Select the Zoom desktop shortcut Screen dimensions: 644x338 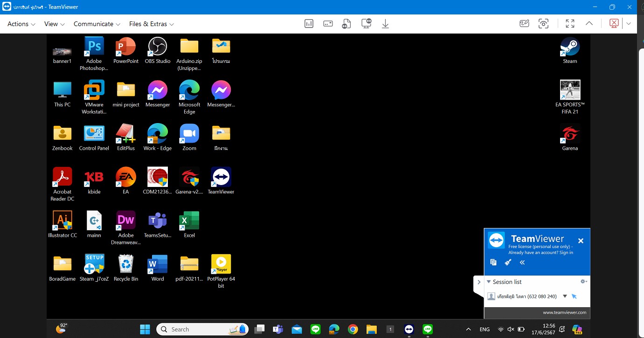pyautogui.click(x=189, y=138)
